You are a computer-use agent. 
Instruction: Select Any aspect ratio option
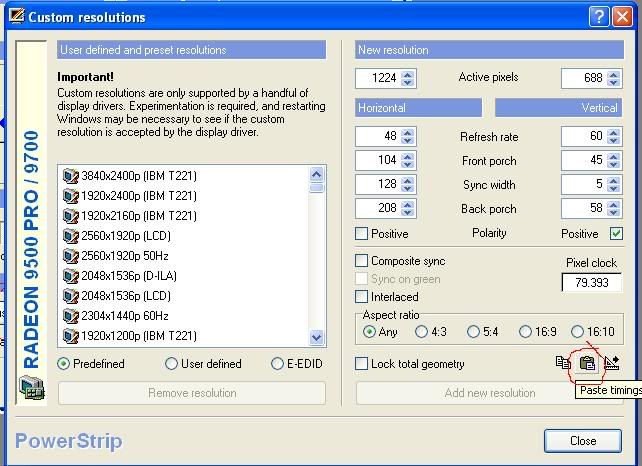369,331
